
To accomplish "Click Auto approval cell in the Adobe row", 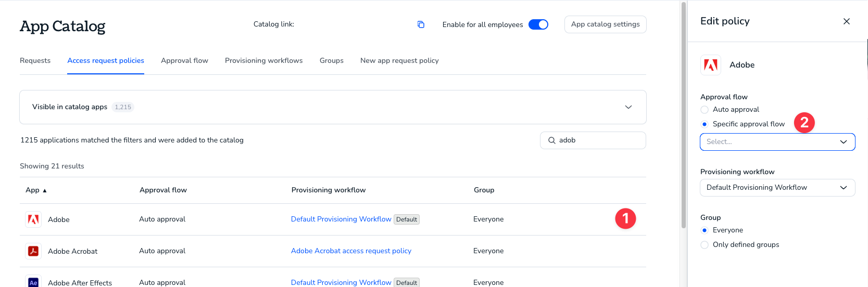I will point(162,219).
